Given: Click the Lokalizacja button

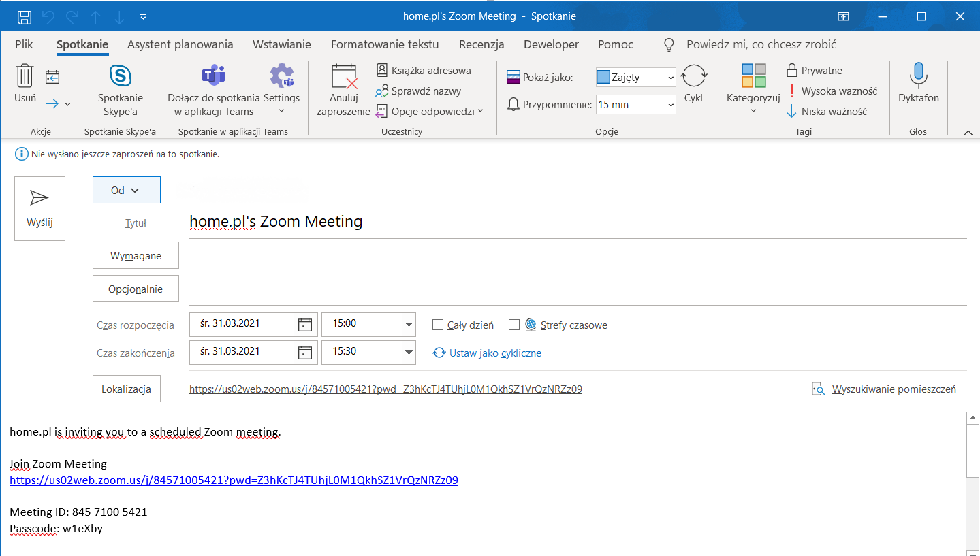Looking at the screenshot, I should pos(126,389).
